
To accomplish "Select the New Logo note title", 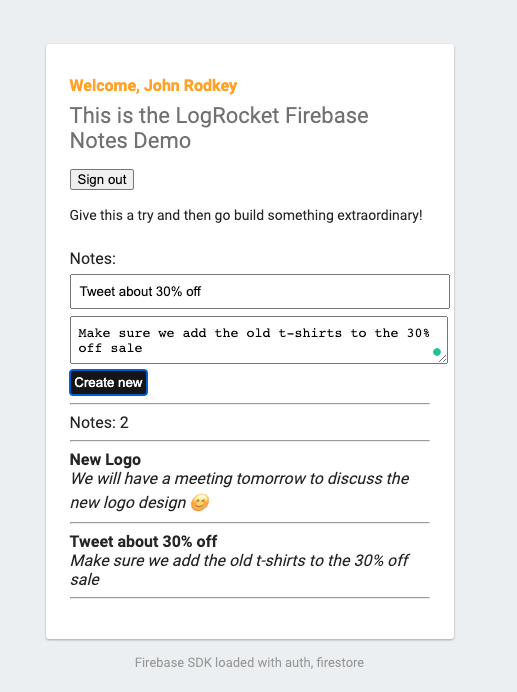I will pyautogui.click(x=105, y=459).
